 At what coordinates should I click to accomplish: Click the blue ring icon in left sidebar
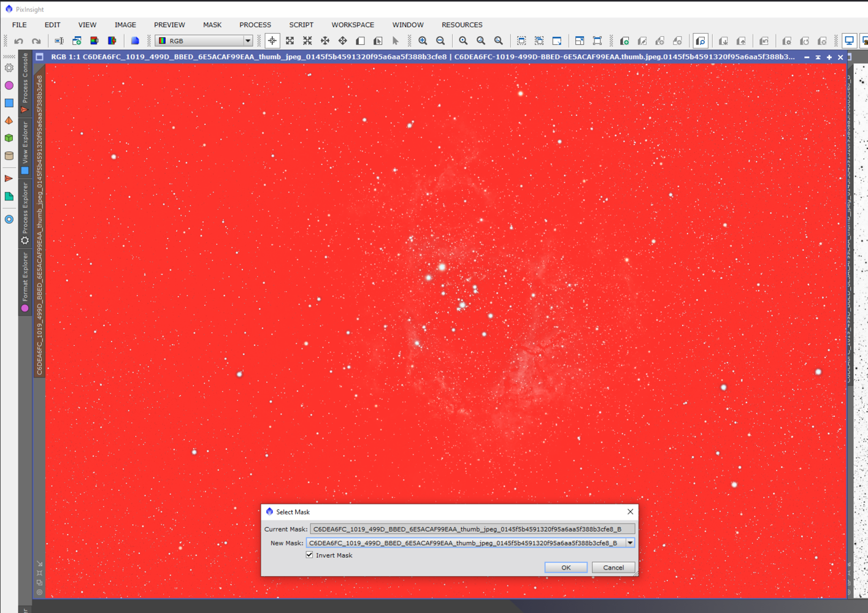9,219
